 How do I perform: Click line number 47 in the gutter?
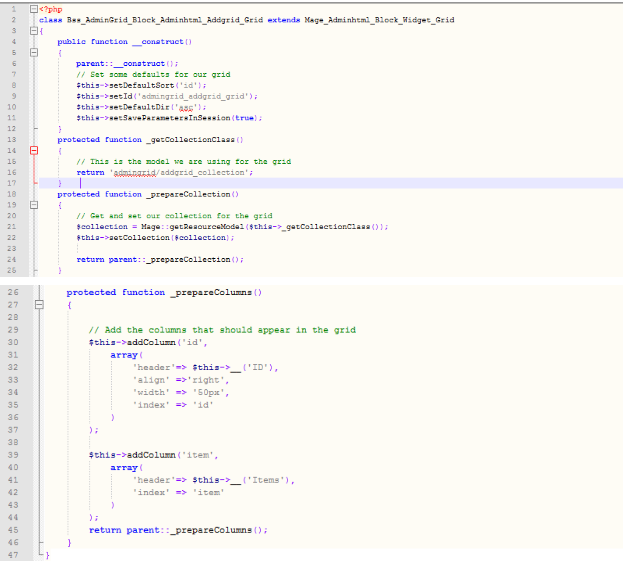click(13, 555)
